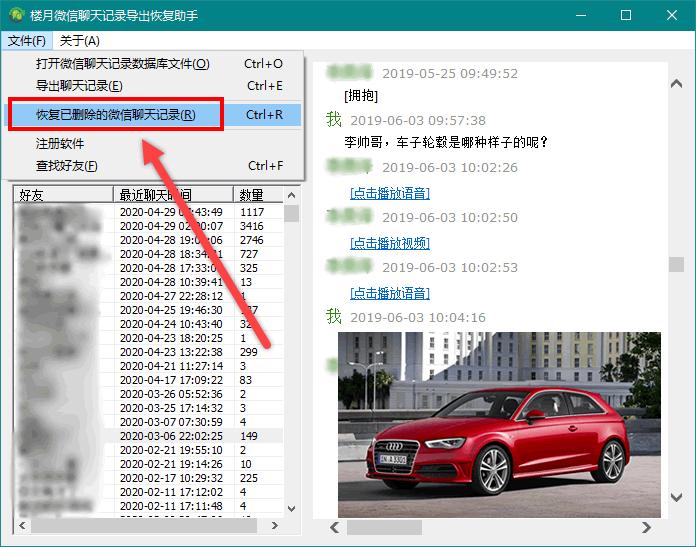This screenshot has height=547, width=696.
Task: Open the red Audi car image
Action: [498, 424]
